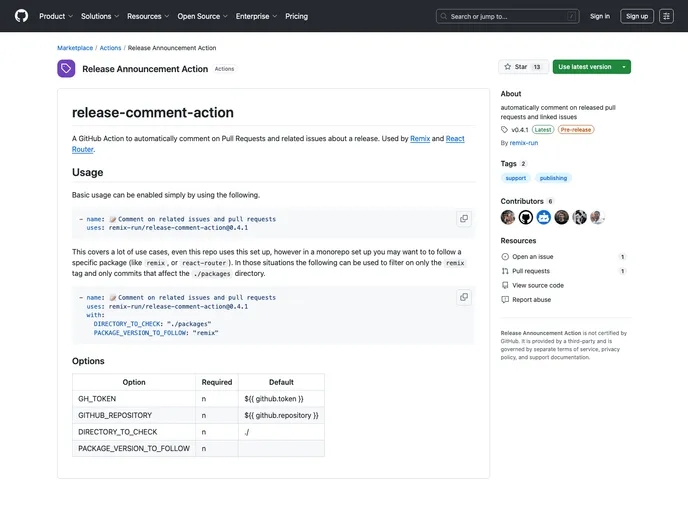The height and width of the screenshot is (512, 688).
Task: Click Use latest version button
Action: coord(584,67)
